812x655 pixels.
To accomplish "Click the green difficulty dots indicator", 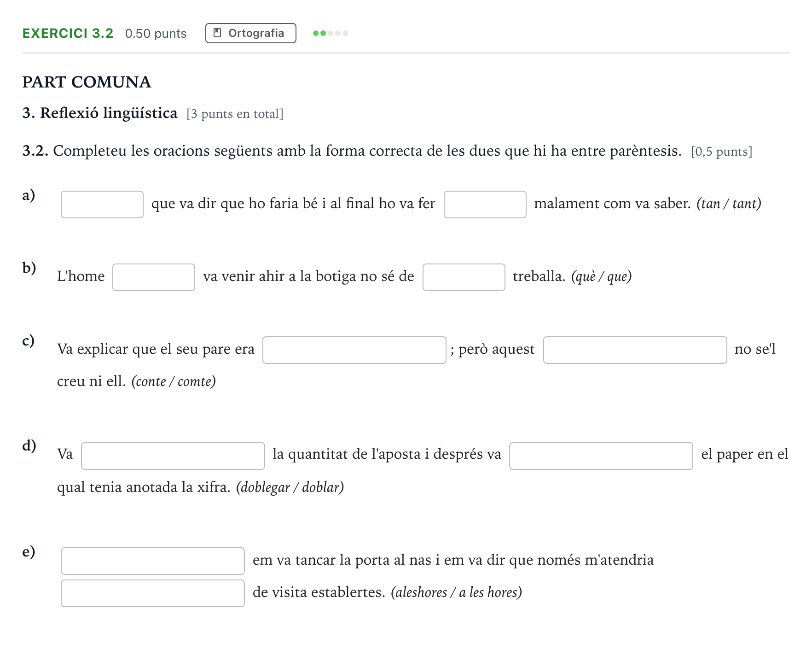I will (x=330, y=33).
